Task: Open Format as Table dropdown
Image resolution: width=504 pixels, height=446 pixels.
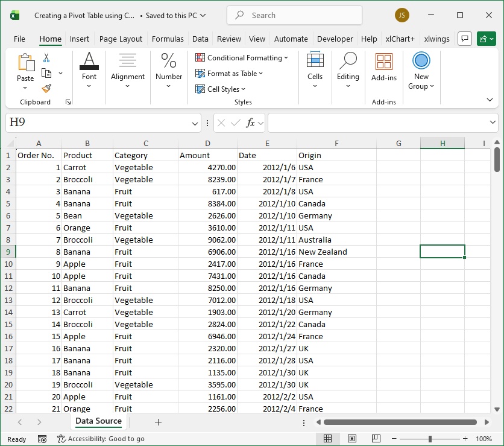Action: tap(229, 74)
